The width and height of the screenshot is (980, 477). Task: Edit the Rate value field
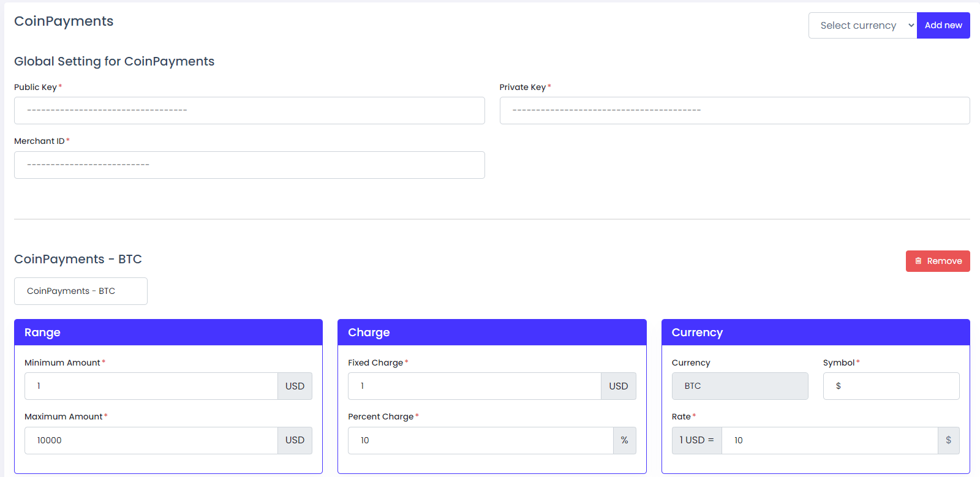point(830,440)
